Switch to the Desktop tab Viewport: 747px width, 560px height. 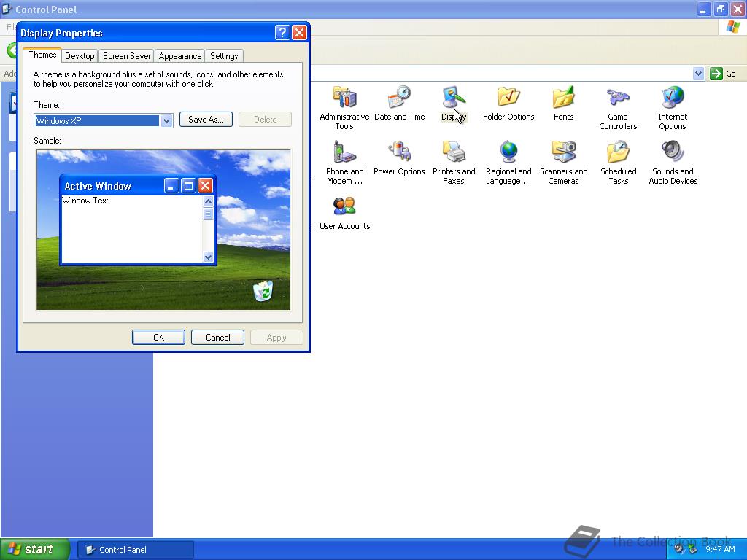tap(80, 55)
